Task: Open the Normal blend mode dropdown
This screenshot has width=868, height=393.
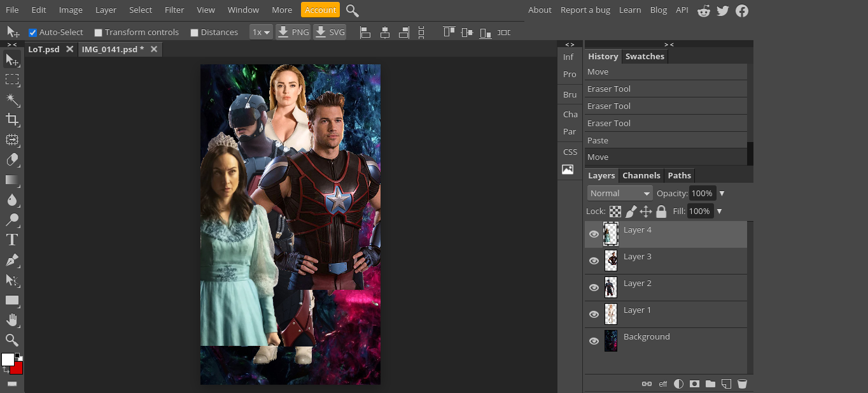Action: point(620,193)
